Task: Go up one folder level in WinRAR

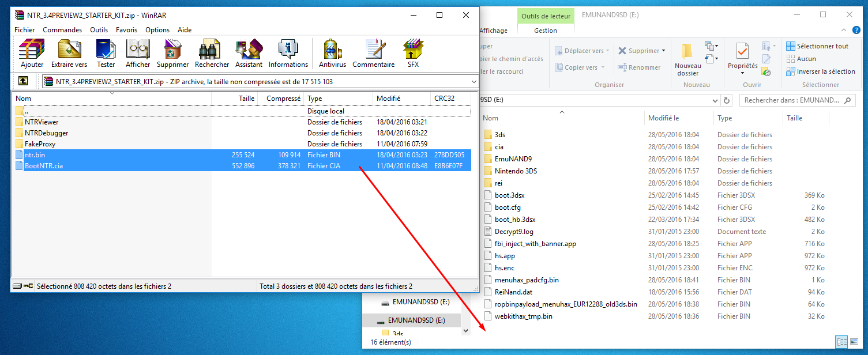Action: [x=23, y=81]
